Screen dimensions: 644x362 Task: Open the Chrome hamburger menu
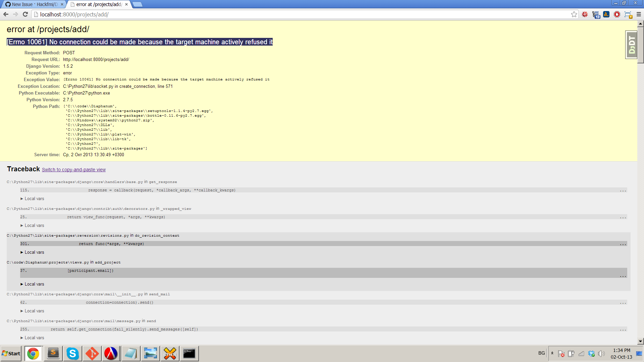639,14
